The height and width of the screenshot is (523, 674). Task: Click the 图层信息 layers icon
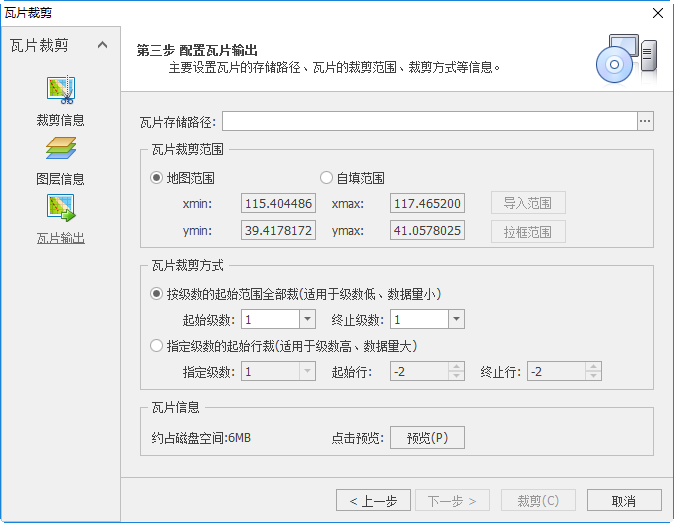click(x=60, y=149)
